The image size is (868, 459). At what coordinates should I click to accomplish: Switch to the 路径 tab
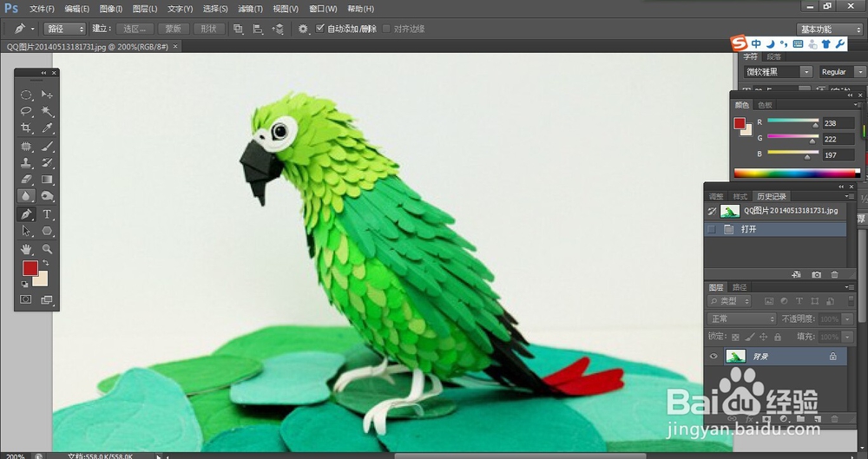click(740, 287)
